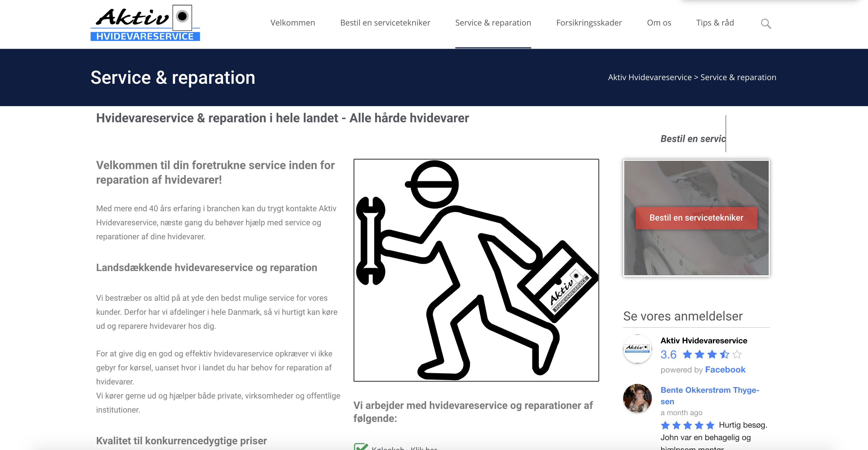Go to Forsikringsskader page
The width and height of the screenshot is (868, 450).
pos(589,23)
